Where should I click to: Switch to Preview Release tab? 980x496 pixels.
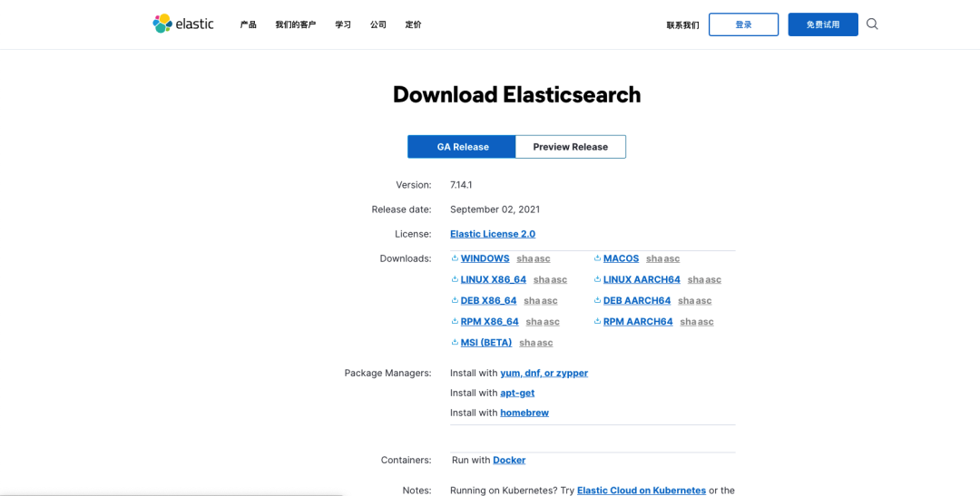point(571,147)
